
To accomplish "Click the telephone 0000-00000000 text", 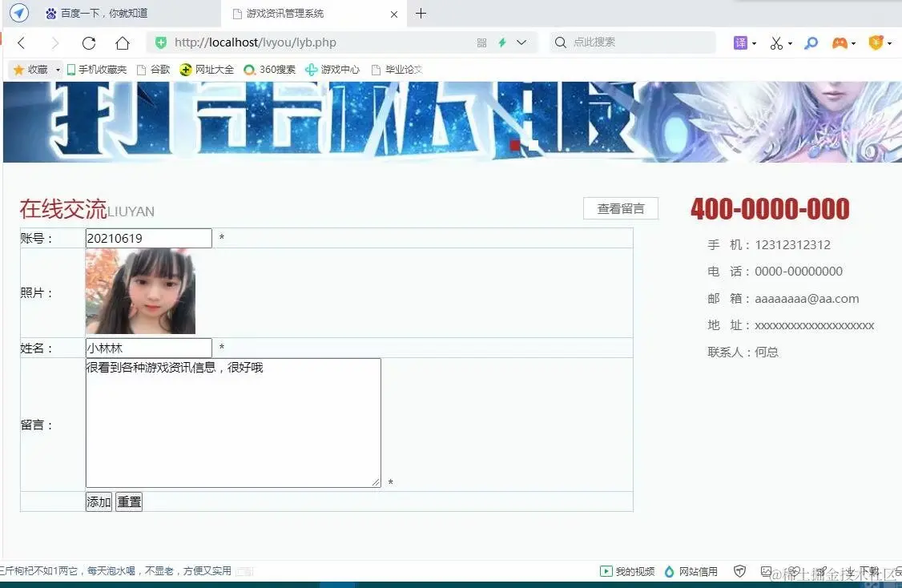I will (799, 271).
